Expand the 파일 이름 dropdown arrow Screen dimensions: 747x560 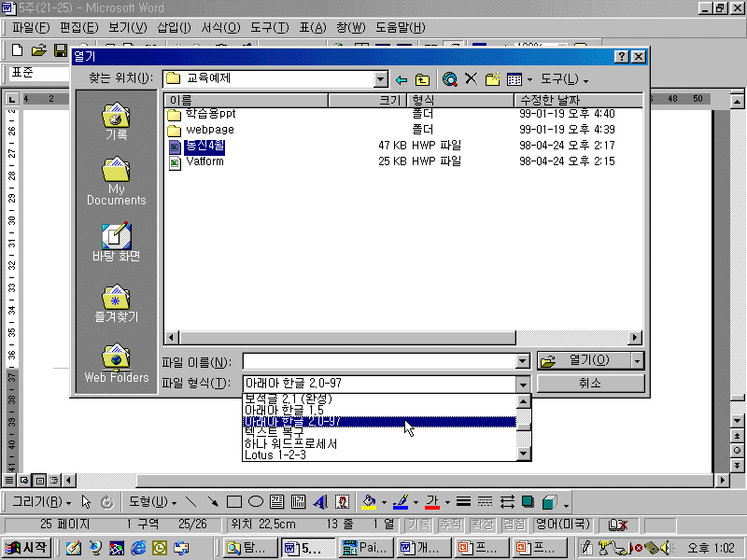click(x=522, y=361)
